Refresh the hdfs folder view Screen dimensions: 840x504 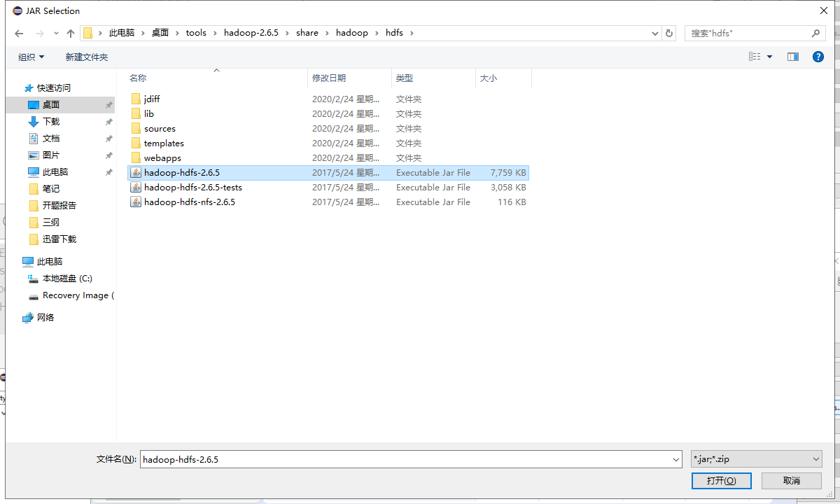(x=669, y=33)
